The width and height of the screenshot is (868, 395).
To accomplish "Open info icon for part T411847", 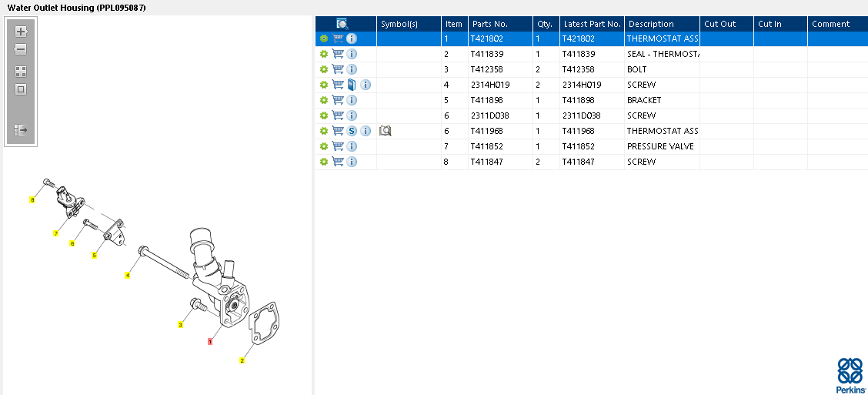I will [x=352, y=162].
